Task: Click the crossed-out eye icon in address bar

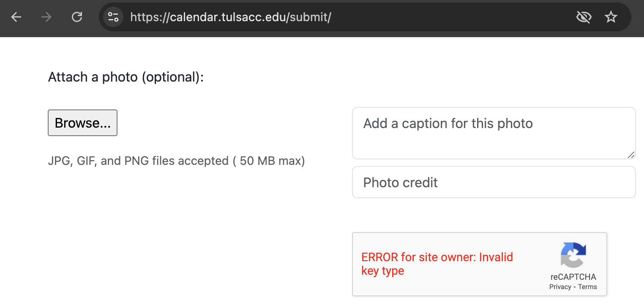Action: coord(584,17)
